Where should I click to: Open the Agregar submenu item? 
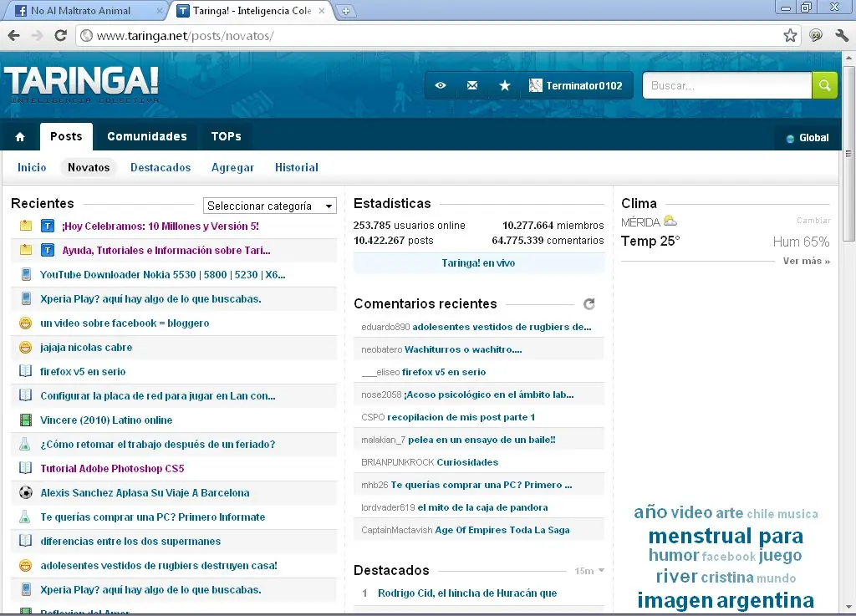(x=232, y=167)
